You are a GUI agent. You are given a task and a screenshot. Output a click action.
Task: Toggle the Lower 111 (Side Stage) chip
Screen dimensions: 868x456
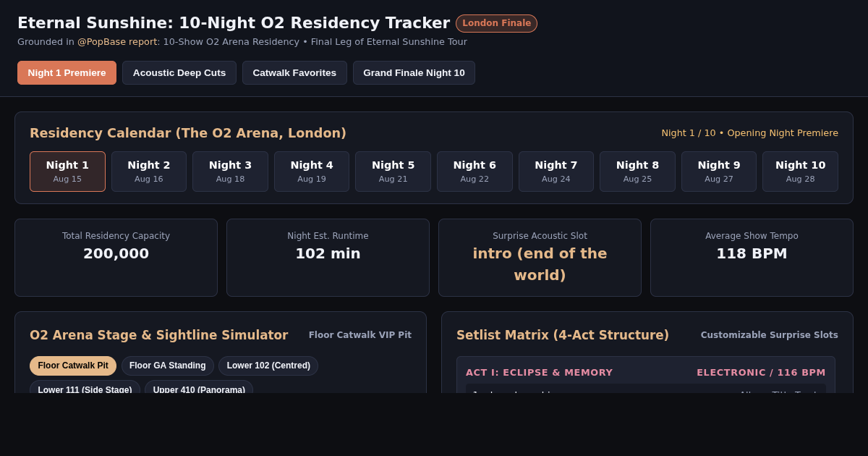[85, 387]
